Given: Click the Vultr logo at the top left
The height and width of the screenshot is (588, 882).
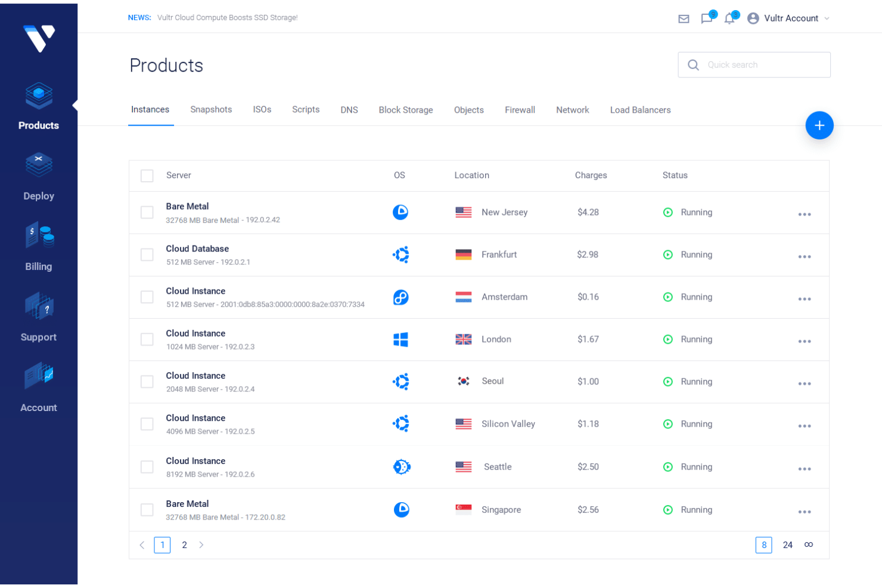Looking at the screenshot, I should click(x=38, y=38).
